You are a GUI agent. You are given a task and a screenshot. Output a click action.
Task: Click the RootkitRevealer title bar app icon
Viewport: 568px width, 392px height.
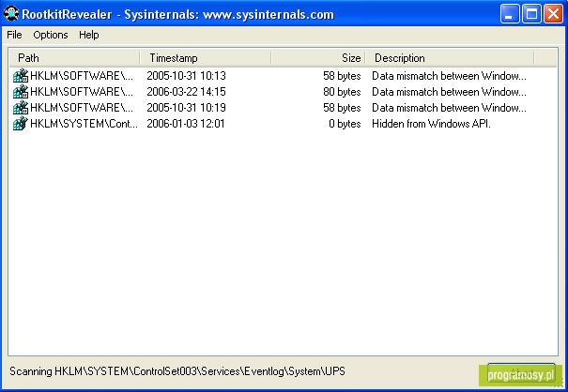point(11,14)
